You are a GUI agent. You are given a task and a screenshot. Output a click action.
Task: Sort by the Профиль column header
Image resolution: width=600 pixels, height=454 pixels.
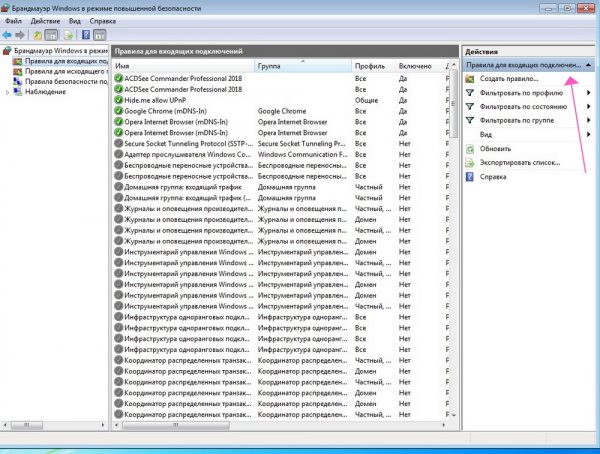click(x=373, y=66)
